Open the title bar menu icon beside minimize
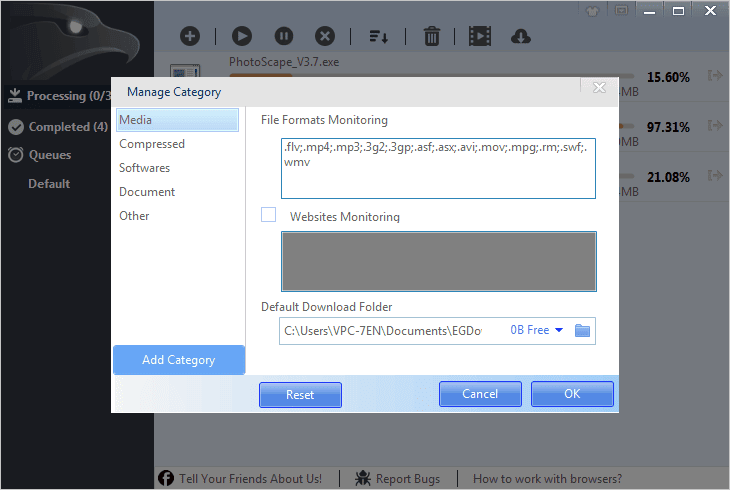 coord(622,10)
